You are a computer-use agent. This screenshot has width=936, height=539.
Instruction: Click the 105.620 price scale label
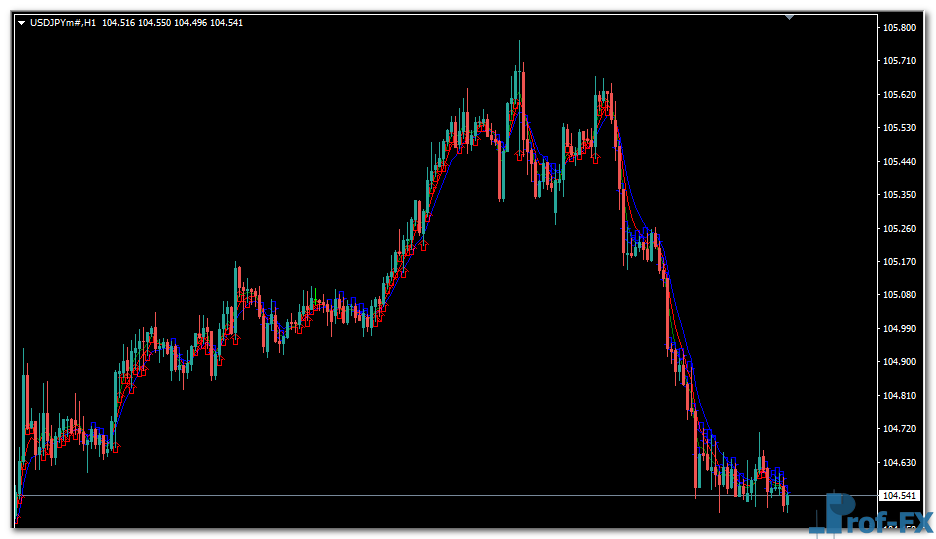pyautogui.click(x=900, y=95)
